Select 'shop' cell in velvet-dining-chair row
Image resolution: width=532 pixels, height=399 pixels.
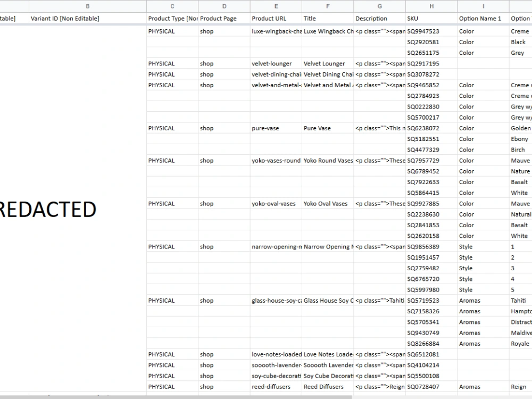[x=225, y=74]
